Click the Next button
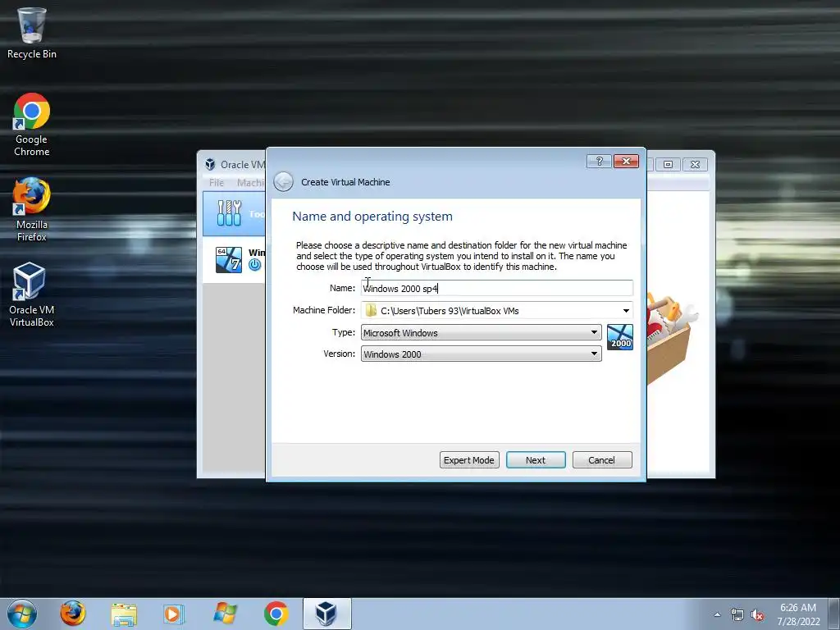Screen dimensions: 840x630 536,460
